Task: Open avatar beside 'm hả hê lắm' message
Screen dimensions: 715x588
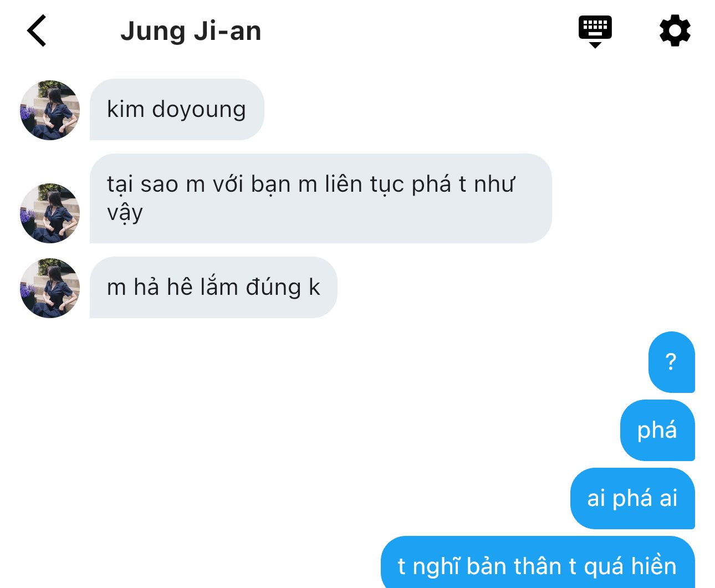Action: pyautogui.click(x=50, y=288)
